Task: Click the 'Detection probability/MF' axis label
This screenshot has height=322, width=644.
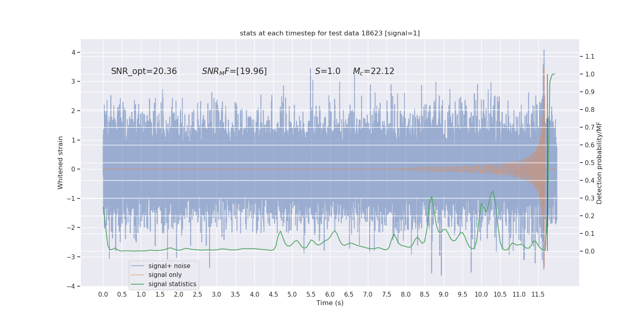Action: pyautogui.click(x=599, y=163)
